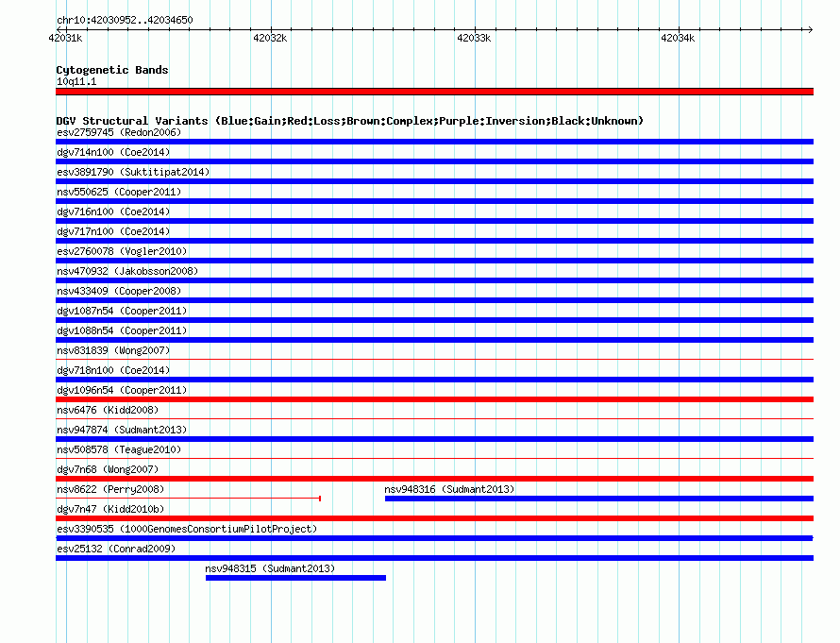This screenshot has width=840, height=643.
Task: Click the nsv433409 (Cooper2008) label
Action: 119,291
